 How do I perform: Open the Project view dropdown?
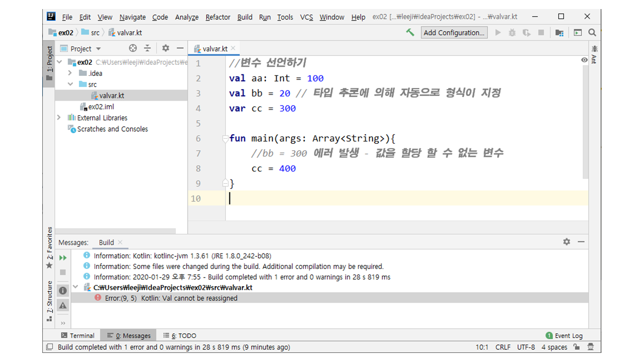pyautogui.click(x=98, y=49)
